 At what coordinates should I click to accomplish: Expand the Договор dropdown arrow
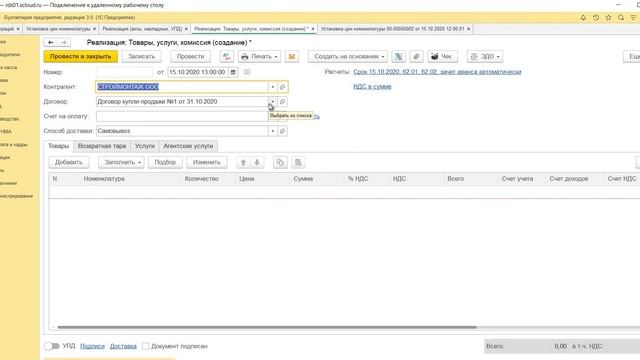[273, 102]
